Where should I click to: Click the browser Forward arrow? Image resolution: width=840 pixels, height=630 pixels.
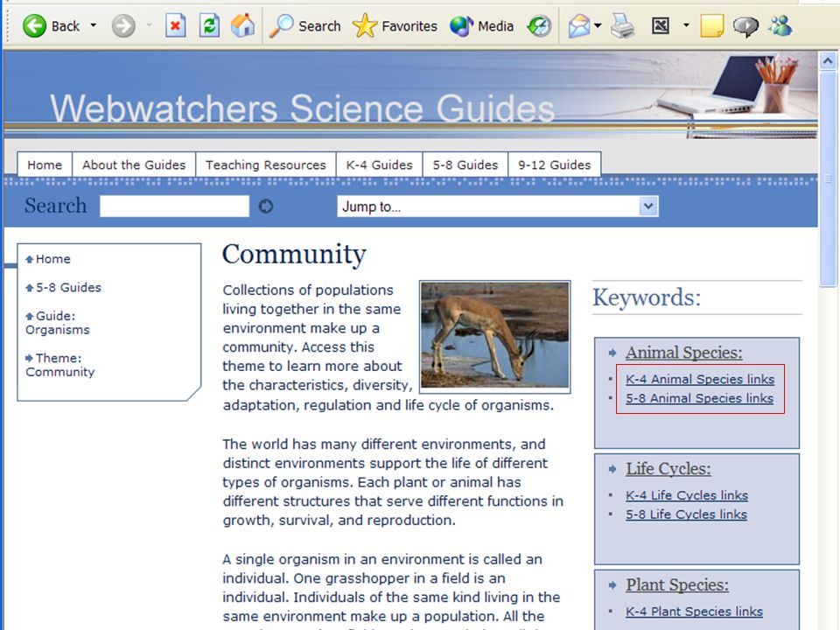tap(123, 25)
